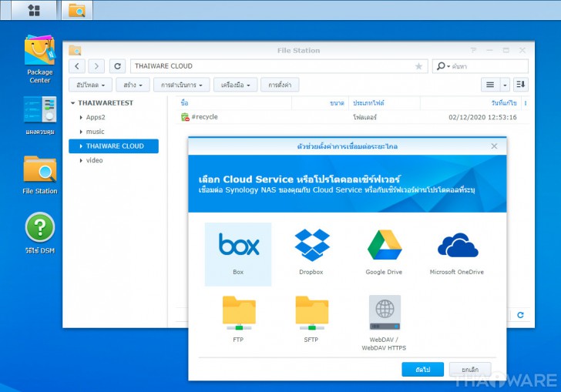Select the FTP protocol option
561x392 pixels.
coord(238,320)
